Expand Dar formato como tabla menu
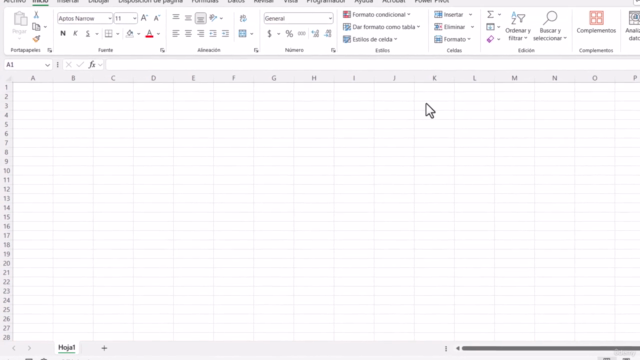 point(381,27)
